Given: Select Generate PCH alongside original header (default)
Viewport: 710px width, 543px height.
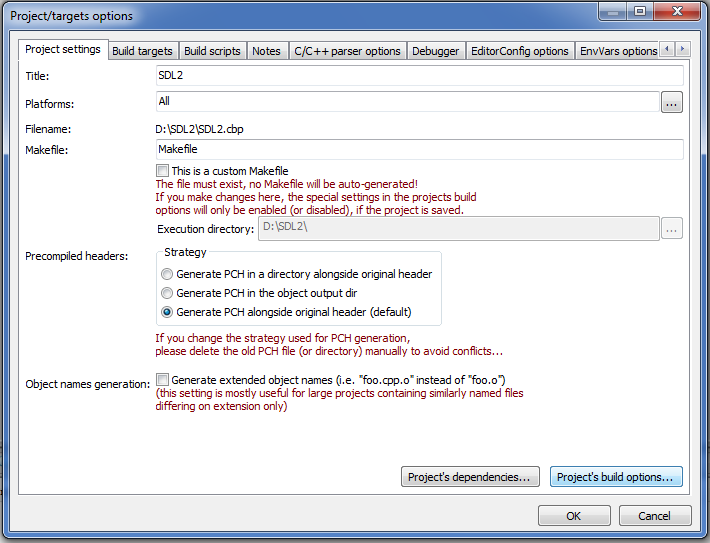Looking at the screenshot, I should (x=167, y=312).
